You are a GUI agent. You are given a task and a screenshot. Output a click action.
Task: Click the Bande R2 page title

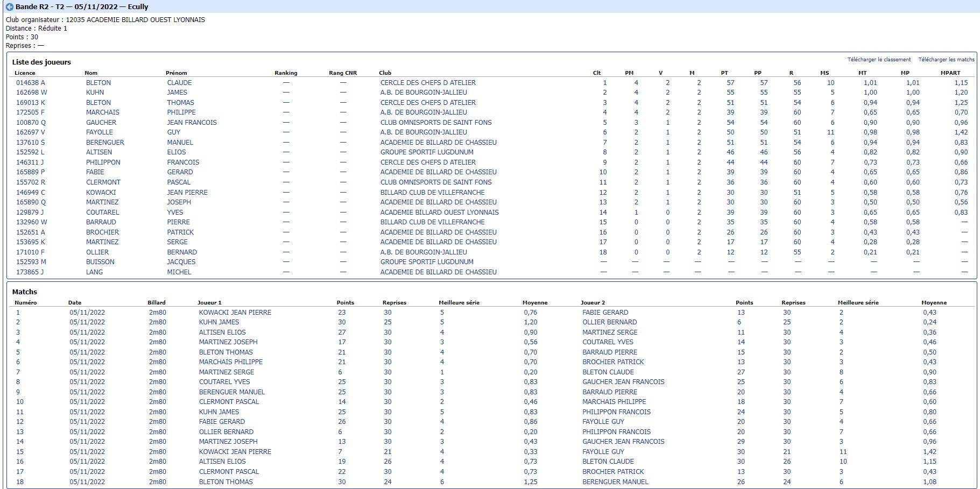coord(82,7)
